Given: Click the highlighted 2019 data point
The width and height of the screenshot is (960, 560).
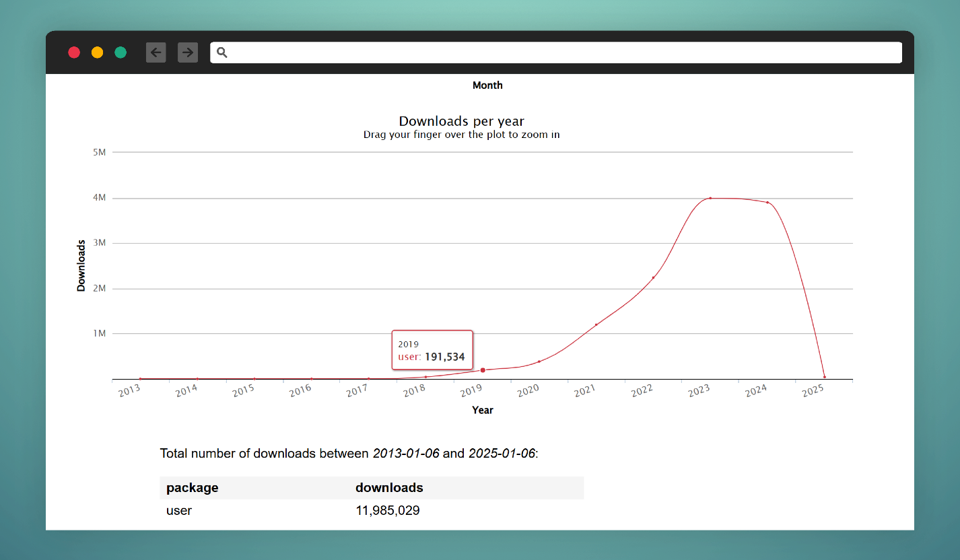Looking at the screenshot, I should (483, 370).
